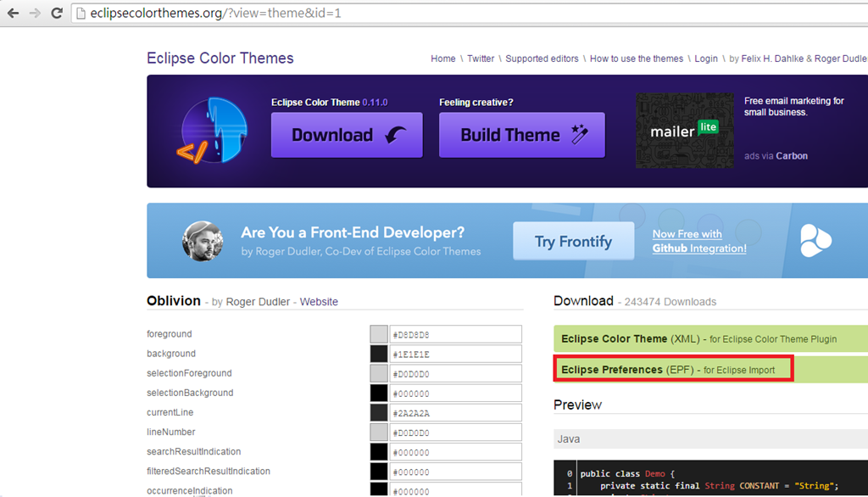868x497 pixels.
Task: Click the page icon in address bar
Action: tap(81, 14)
